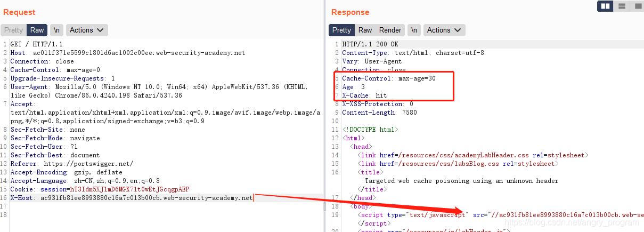Viewport: 644px width, 232px height.
Task: Click the Sec-Fetch-Site: none line
Action: coord(47,130)
